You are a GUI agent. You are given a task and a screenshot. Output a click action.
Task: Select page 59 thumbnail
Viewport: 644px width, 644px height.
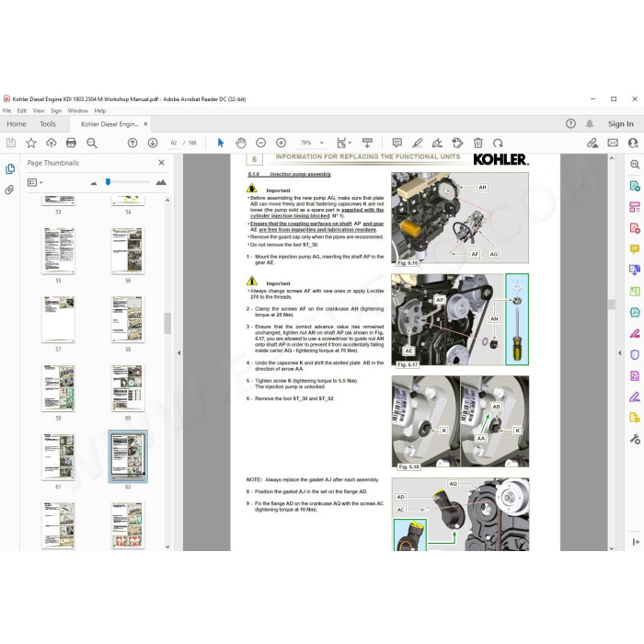[x=58, y=388]
